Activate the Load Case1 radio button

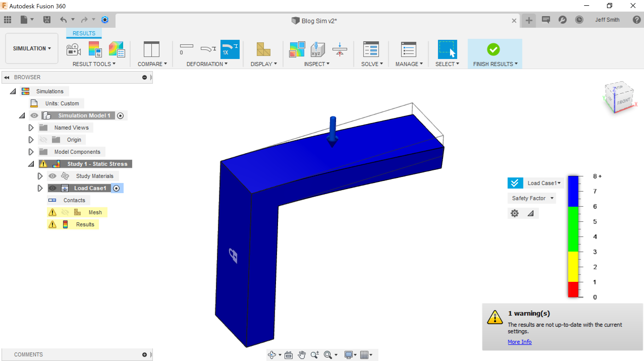(x=116, y=188)
